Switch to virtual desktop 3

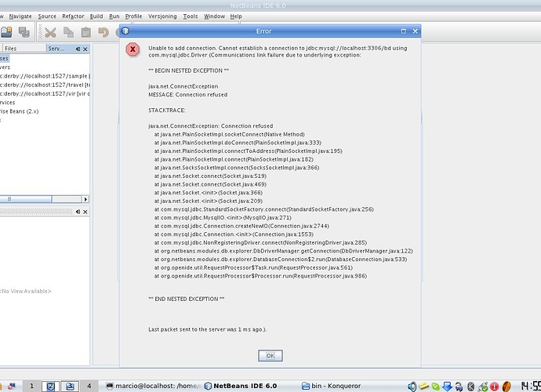[x=70, y=387]
